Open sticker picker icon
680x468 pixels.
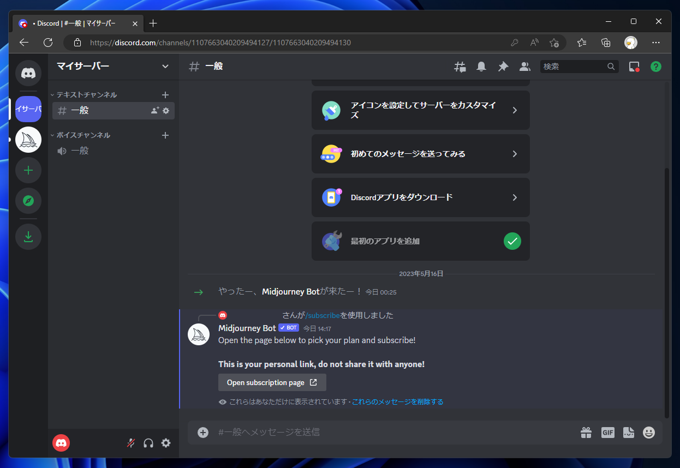click(628, 432)
